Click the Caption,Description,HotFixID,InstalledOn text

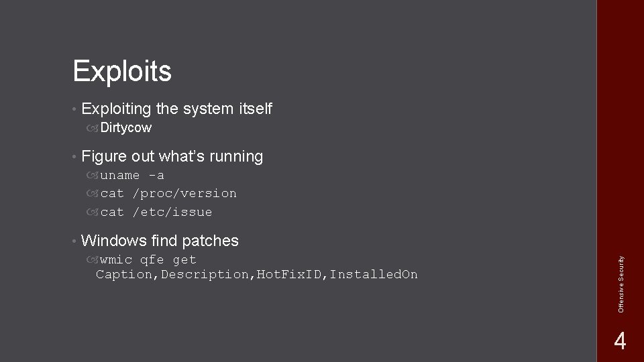[257, 274]
